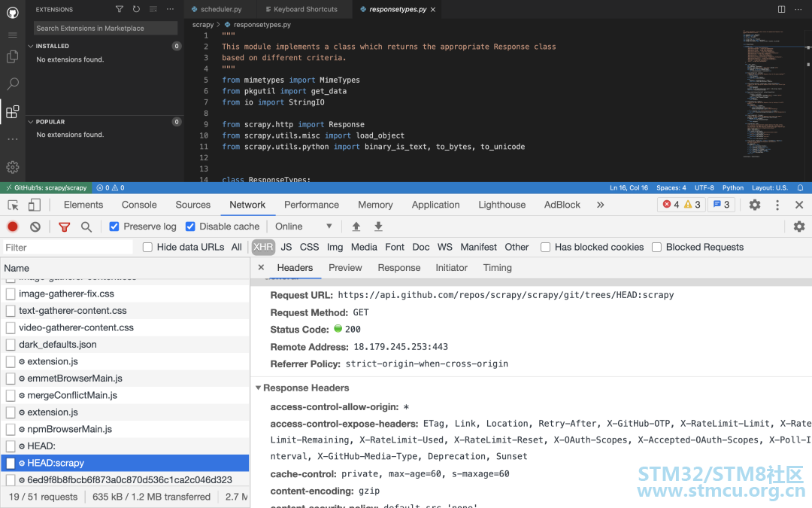Viewport: 812px width, 508px height.
Task: Toggle Preserve log checkbox
Action: click(114, 227)
